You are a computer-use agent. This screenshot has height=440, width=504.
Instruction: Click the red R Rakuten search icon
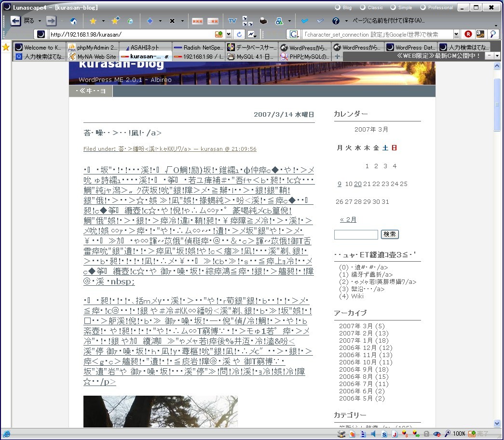(468, 34)
